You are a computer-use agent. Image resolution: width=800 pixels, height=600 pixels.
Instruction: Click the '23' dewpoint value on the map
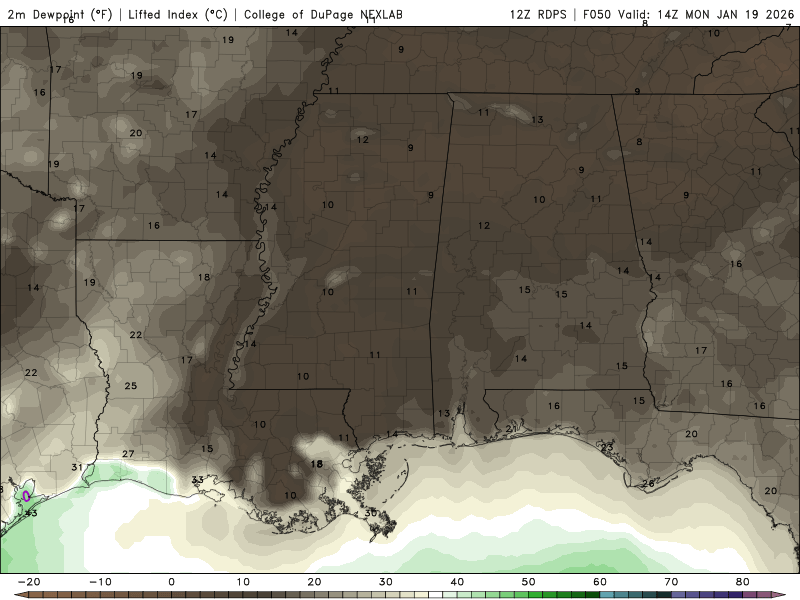pos(607,448)
